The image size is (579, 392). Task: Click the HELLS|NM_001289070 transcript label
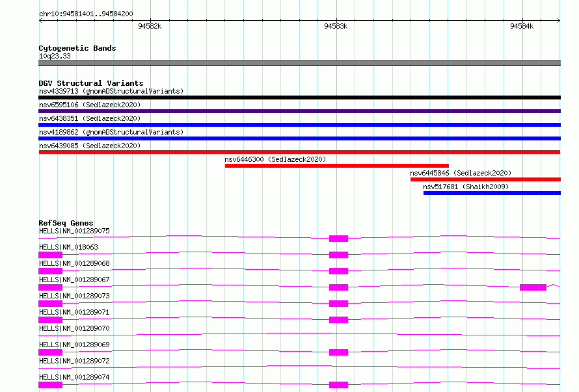tap(74, 328)
